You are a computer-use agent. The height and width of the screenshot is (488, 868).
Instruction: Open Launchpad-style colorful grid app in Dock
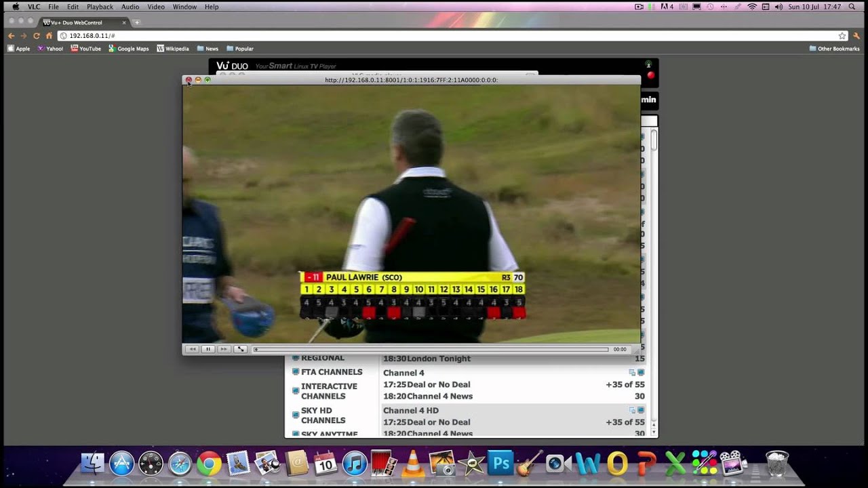[704, 464]
